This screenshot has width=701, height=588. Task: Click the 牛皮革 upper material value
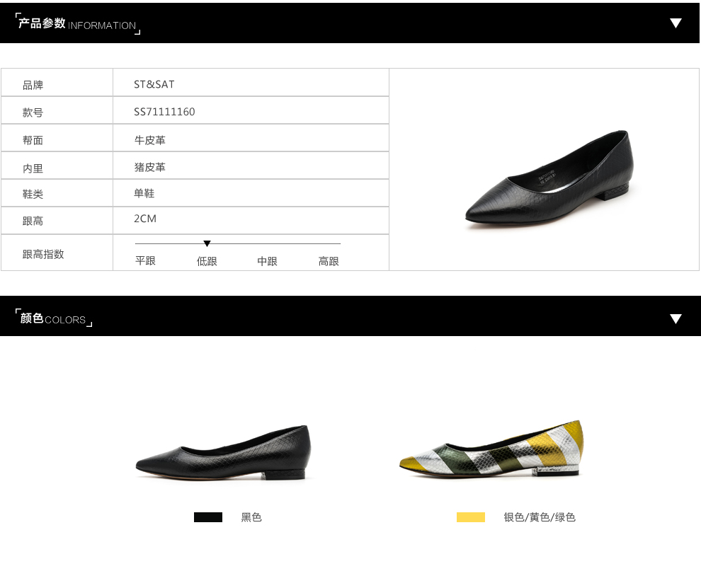(x=150, y=140)
